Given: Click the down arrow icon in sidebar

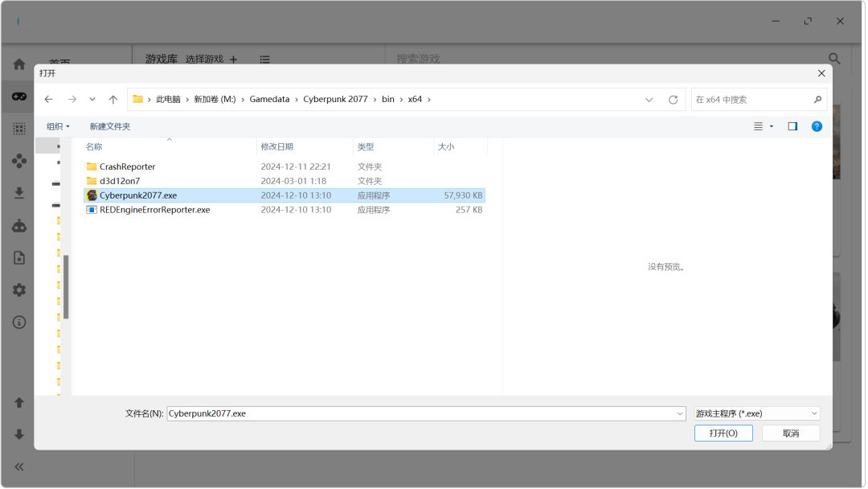Looking at the screenshot, I should point(19,435).
